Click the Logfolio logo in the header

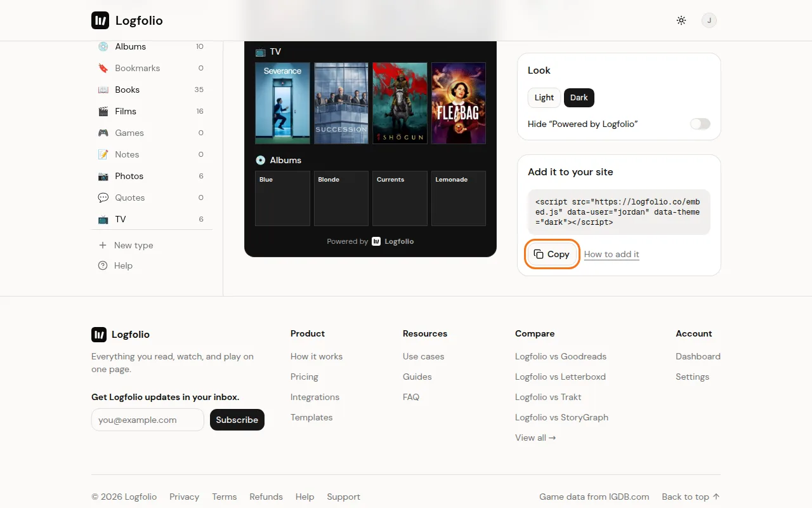coord(127,20)
